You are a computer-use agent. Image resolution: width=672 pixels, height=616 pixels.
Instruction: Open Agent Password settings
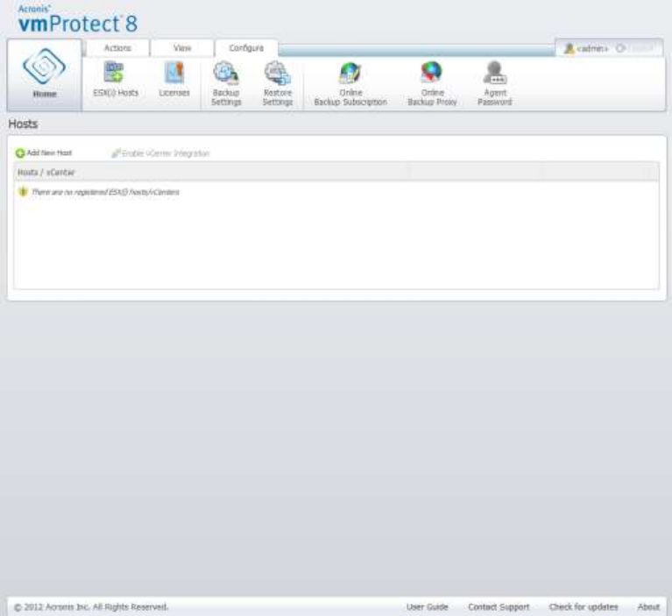click(x=494, y=84)
